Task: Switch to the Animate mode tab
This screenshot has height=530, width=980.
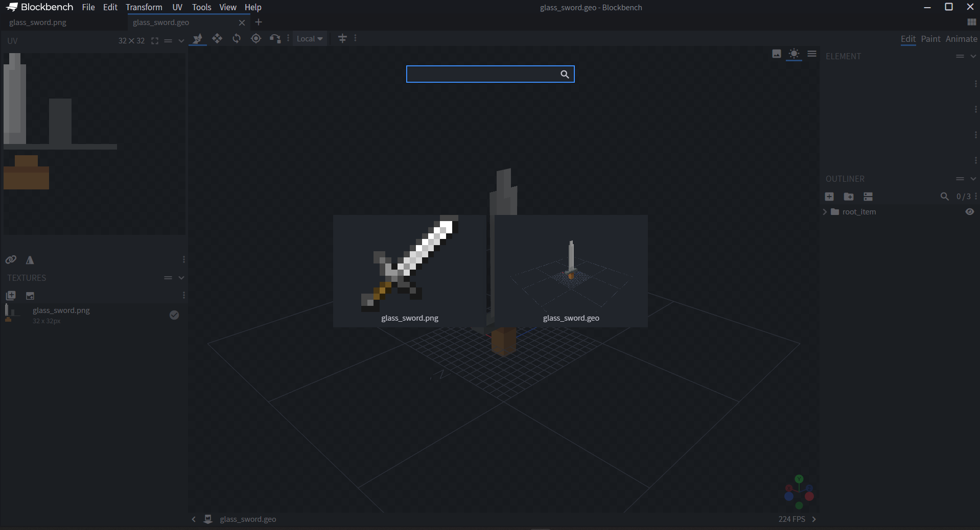Action: click(x=961, y=39)
